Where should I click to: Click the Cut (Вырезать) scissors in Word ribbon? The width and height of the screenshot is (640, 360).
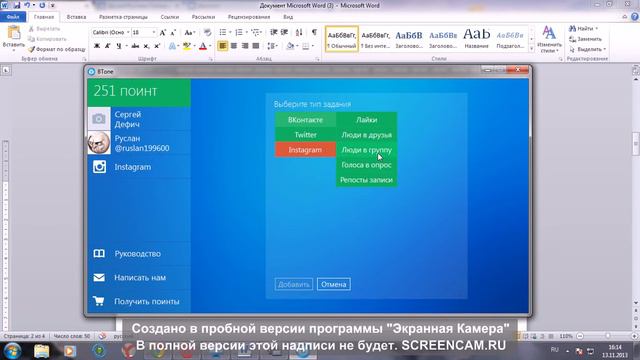31,29
